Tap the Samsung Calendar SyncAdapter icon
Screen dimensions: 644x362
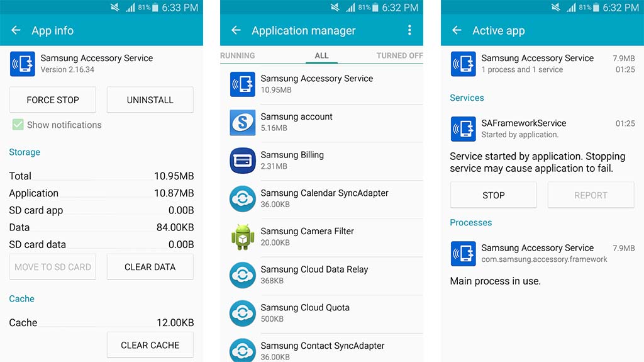point(242,199)
